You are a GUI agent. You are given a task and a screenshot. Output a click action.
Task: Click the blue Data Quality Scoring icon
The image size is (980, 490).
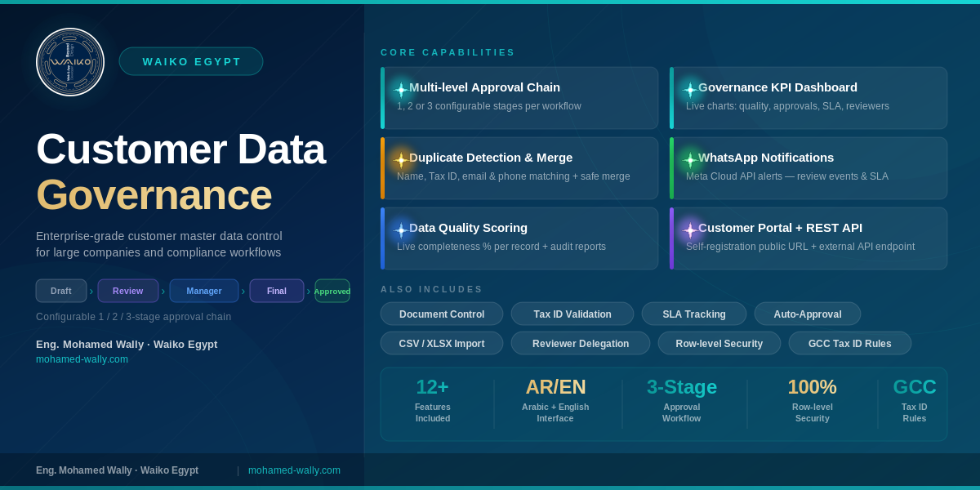coord(401,230)
